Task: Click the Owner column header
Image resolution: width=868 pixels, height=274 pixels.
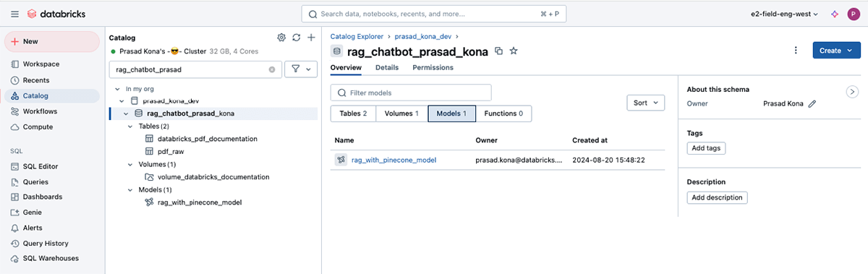Action: tap(486, 140)
